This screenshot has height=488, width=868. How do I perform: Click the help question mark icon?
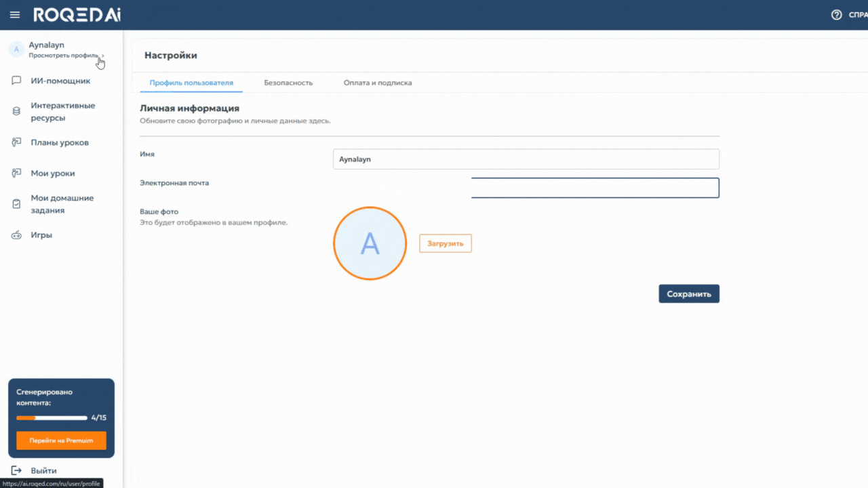click(x=836, y=15)
